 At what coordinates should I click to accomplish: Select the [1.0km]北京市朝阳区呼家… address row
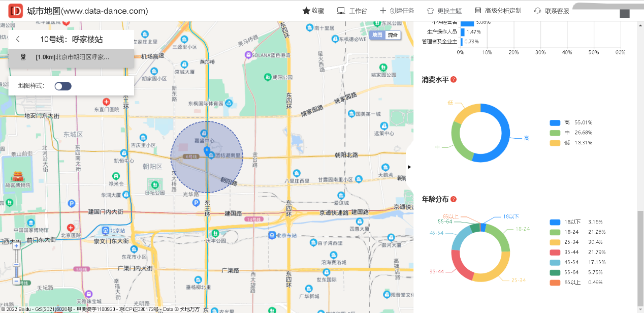click(71, 57)
